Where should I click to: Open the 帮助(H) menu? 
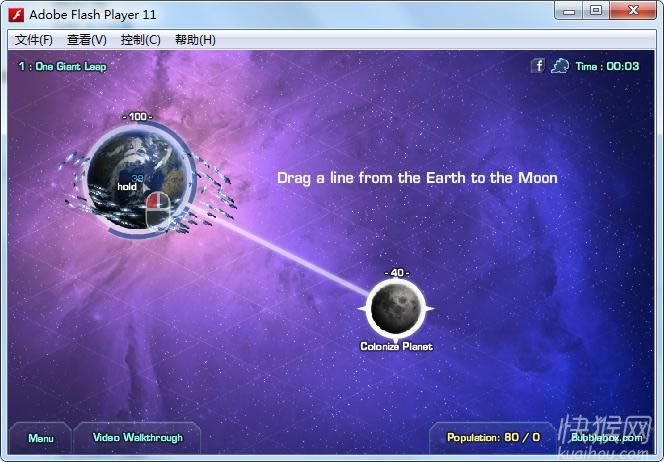195,40
